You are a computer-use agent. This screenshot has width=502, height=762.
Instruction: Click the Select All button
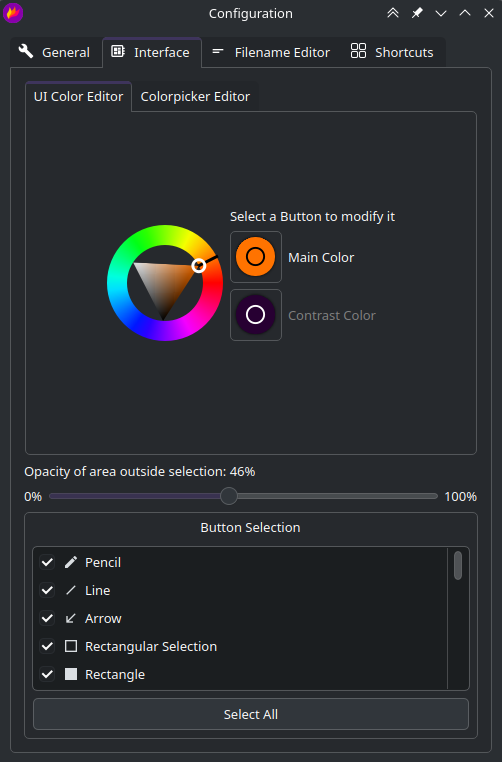coord(251,714)
